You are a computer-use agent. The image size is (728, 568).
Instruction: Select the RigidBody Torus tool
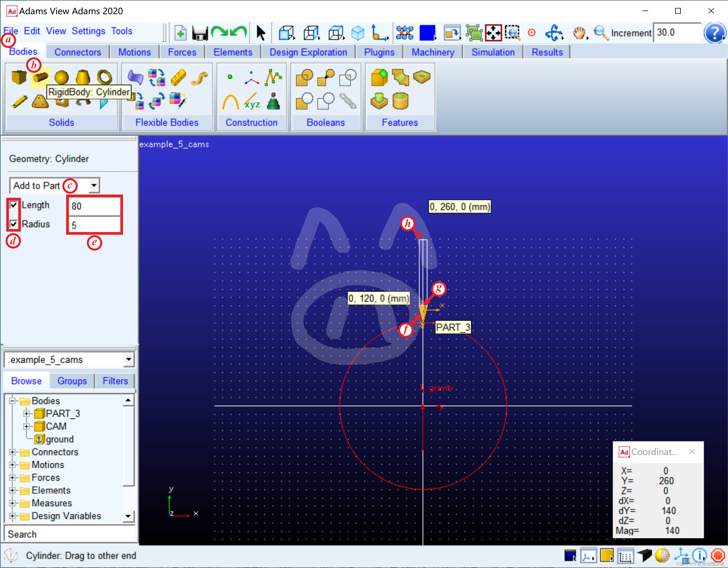point(104,77)
